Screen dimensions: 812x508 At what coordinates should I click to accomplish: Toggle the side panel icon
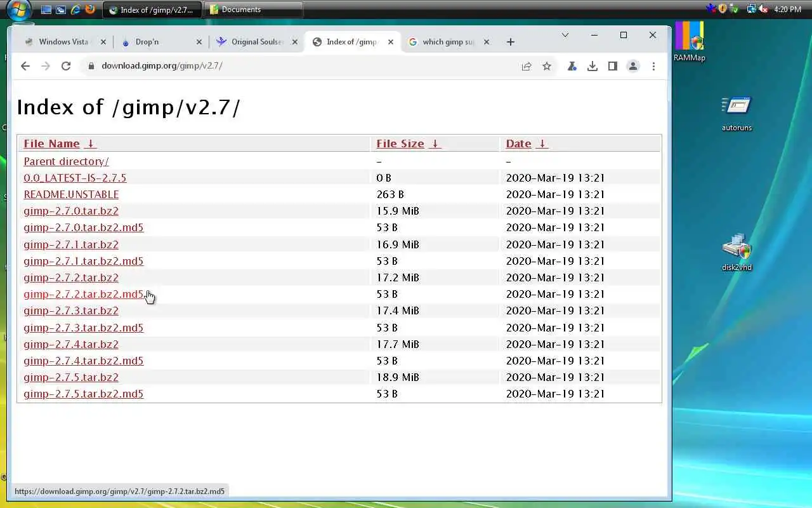(613, 66)
